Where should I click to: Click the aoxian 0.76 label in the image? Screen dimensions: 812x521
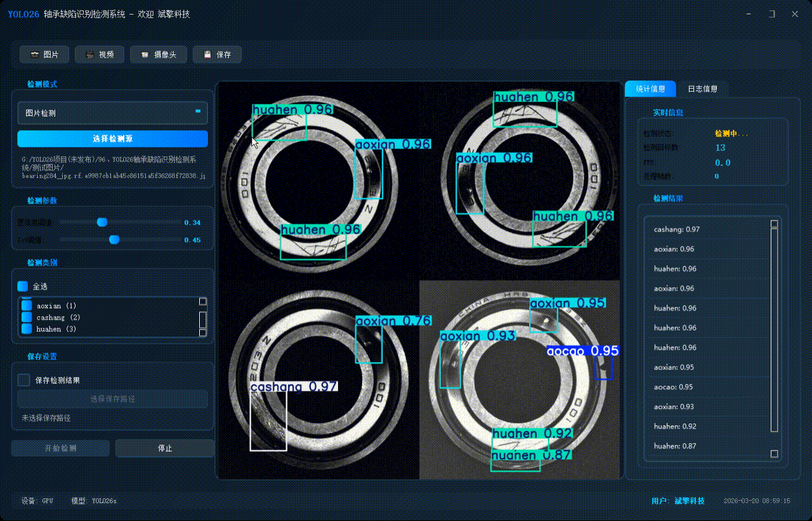[393, 321]
